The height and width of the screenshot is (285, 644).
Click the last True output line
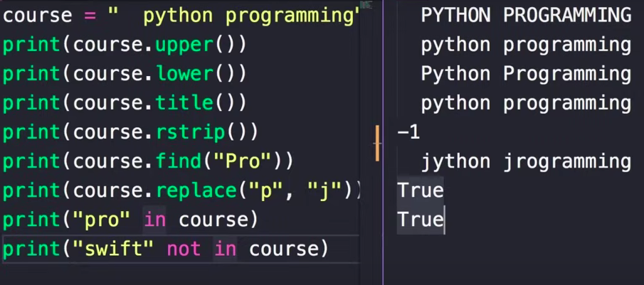click(x=420, y=220)
